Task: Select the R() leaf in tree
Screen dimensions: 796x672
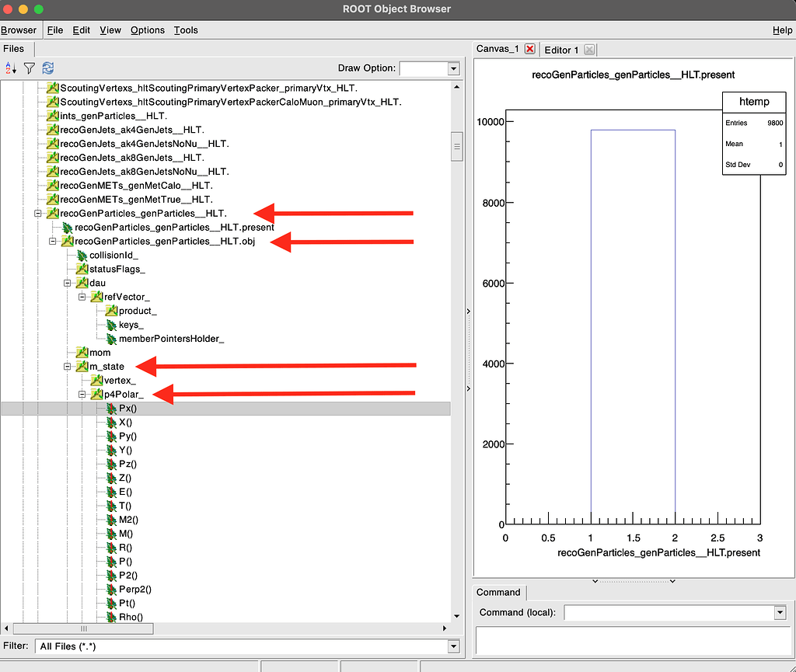Action: pyautogui.click(x=125, y=548)
